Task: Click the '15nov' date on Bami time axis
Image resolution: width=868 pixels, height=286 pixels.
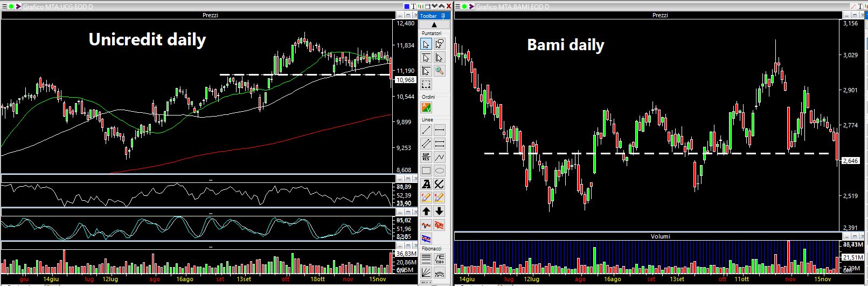Action: [x=822, y=279]
